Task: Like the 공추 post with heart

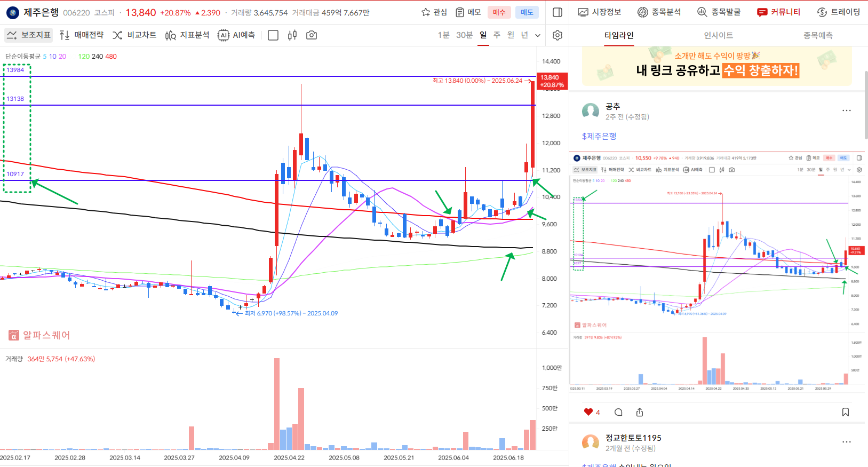Action: point(588,412)
